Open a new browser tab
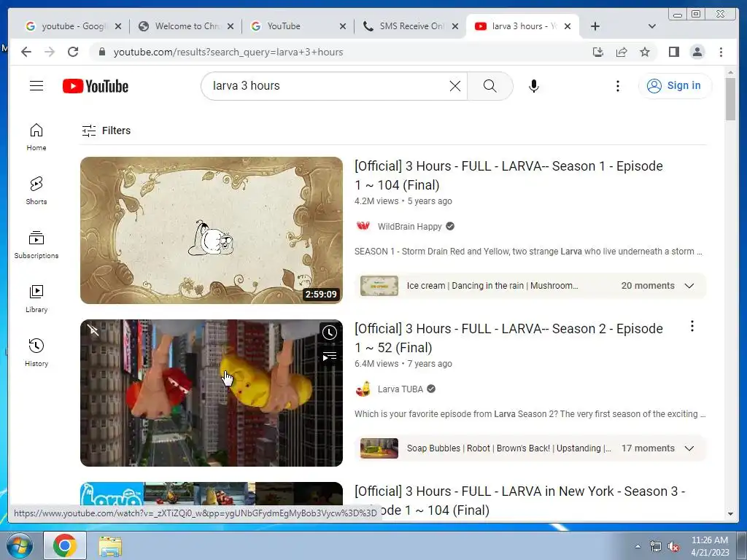 pyautogui.click(x=595, y=26)
